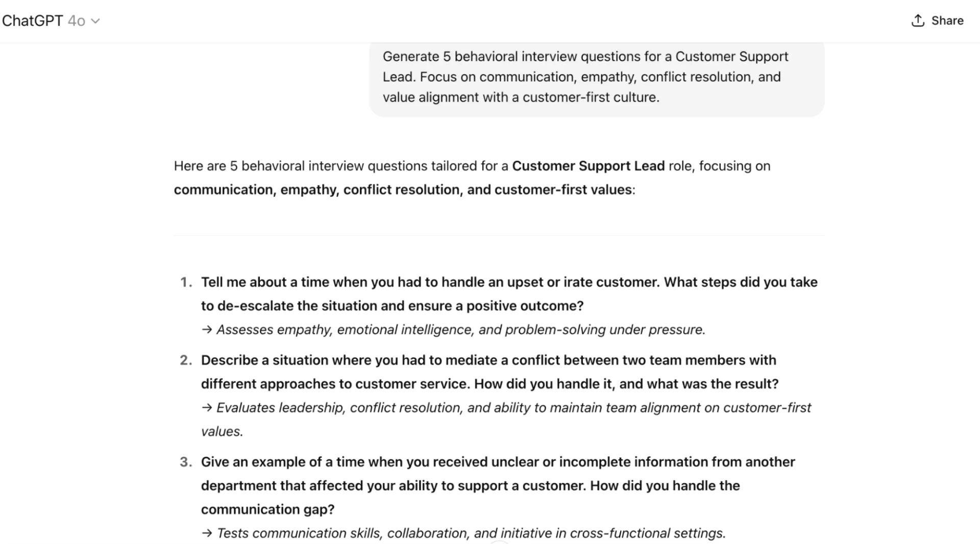
Task: Click the italic Tests communication skills note
Action: (471, 533)
